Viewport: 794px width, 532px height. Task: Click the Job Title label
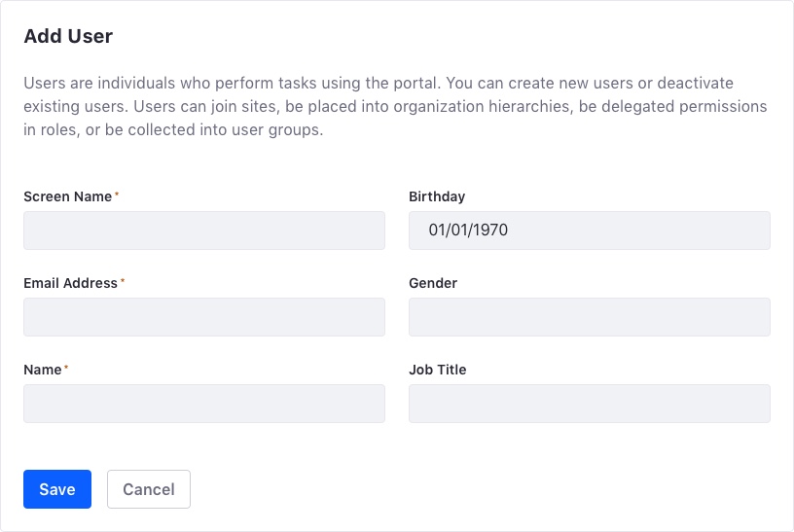(437, 370)
